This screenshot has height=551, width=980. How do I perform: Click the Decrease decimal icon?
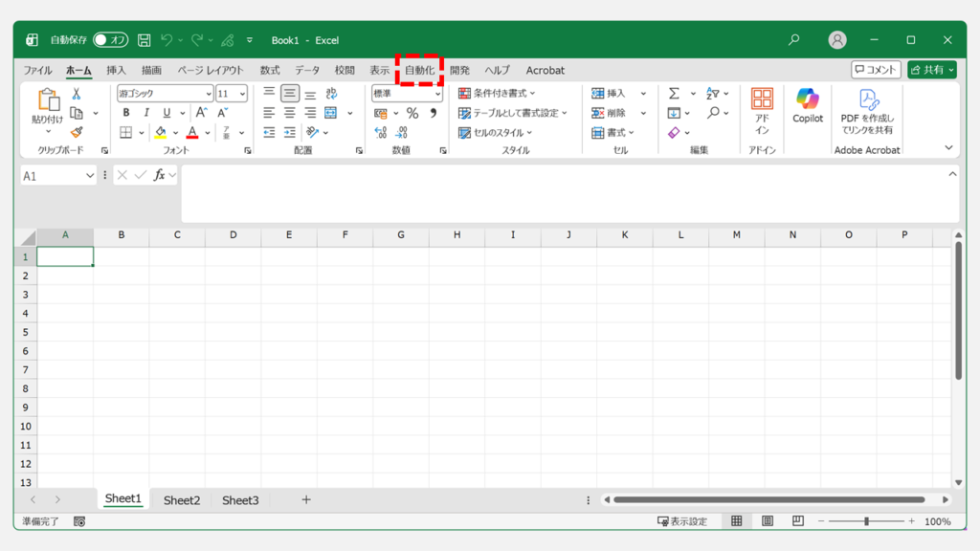401,132
